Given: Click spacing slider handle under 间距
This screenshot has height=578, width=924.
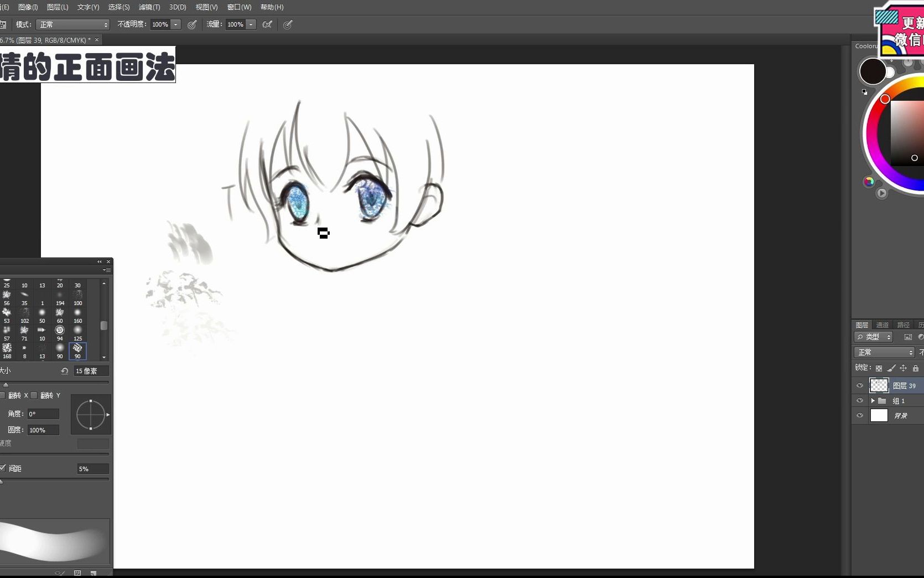Looking at the screenshot, I should [1, 482].
